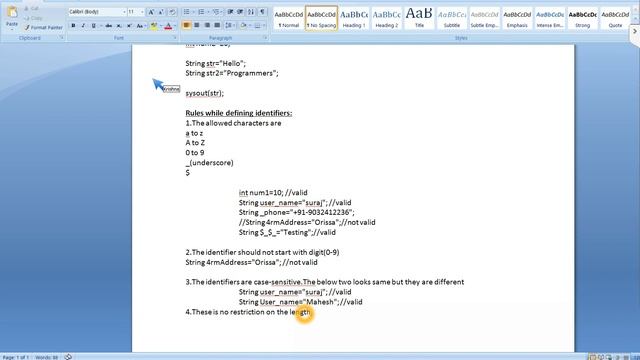Click the line 'sysout(str);'
Image resolution: width=640 pixels, height=360 pixels.
pyautogui.click(x=204, y=93)
